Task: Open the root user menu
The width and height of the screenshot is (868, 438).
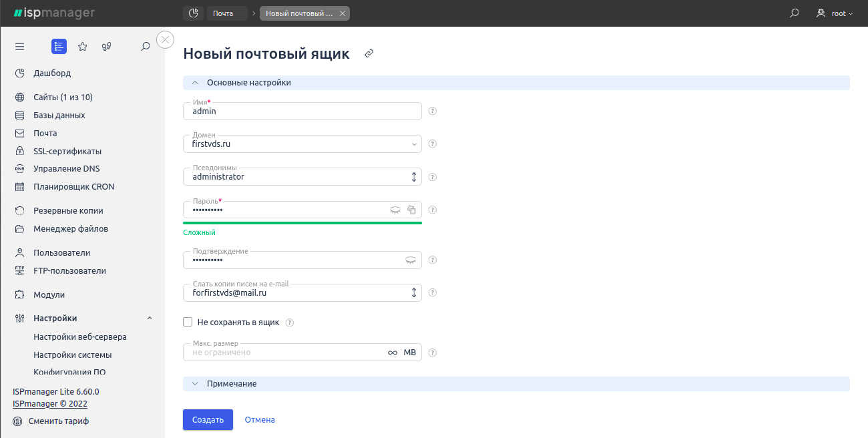Action: click(835, 13)
